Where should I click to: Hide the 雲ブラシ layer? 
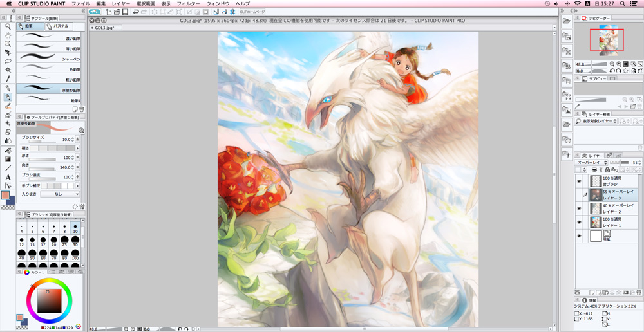click(x=579, y=181)
